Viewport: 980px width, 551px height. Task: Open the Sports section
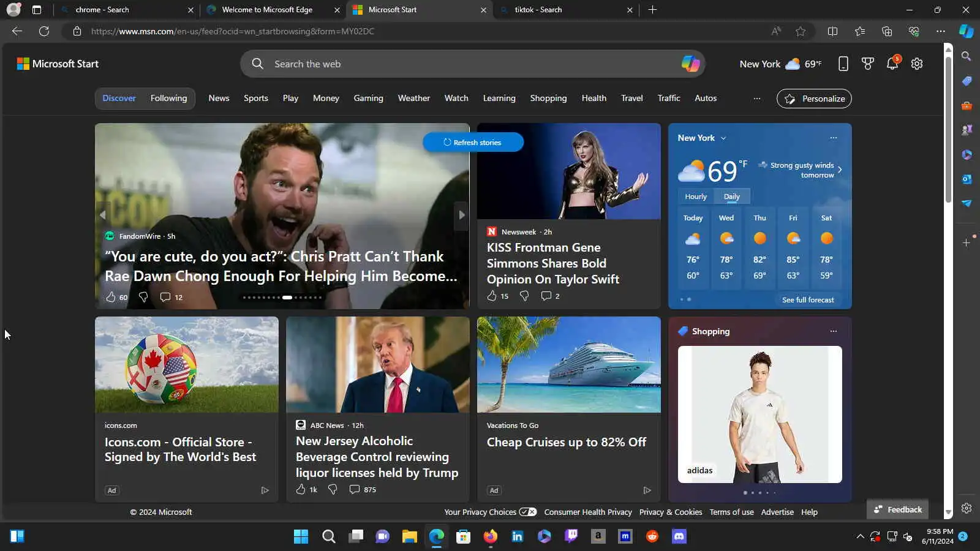pyautogui.click(x=256, y=98)
